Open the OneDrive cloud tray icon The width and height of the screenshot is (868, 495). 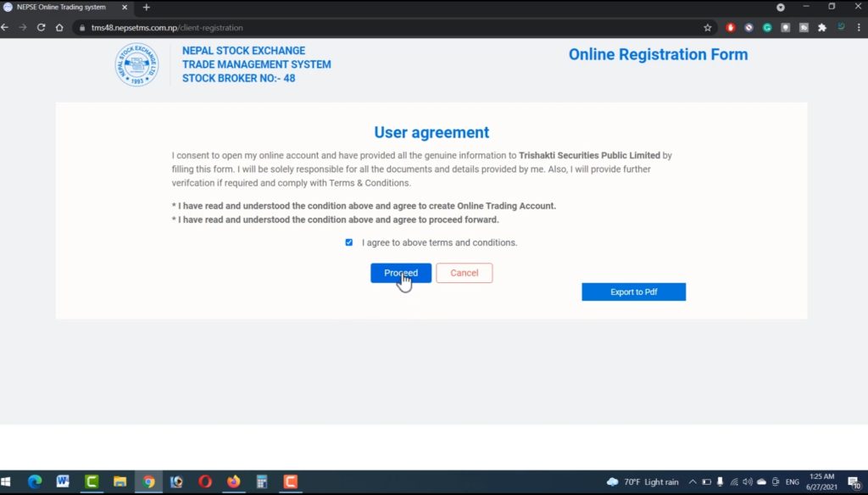[x=762, y=481]
